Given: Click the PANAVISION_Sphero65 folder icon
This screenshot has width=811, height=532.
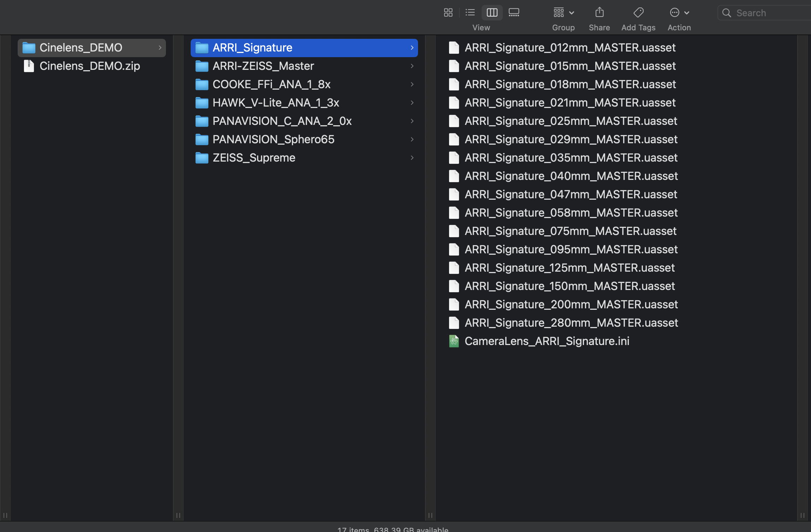Looking at the screenshot, I should [202, 139].
